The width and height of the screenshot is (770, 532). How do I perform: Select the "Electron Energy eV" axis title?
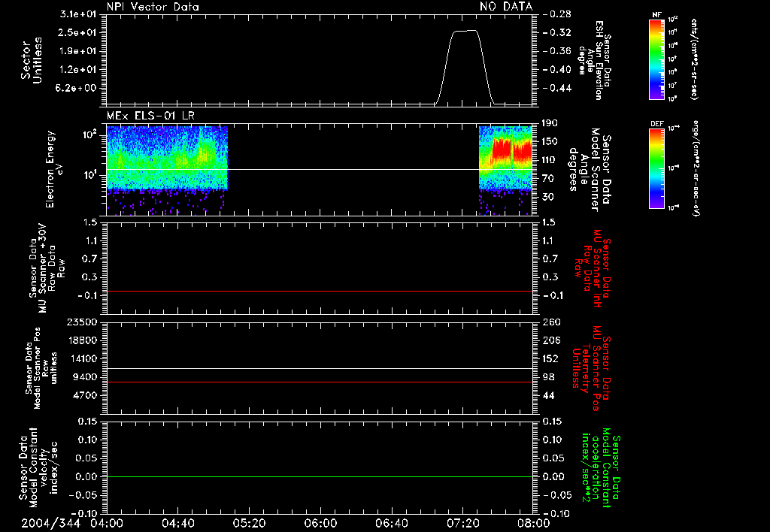(53, 169)
